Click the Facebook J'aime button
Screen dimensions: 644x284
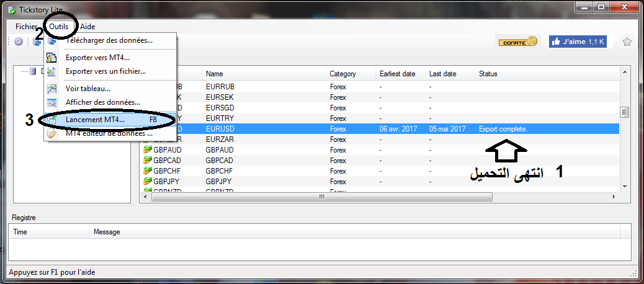click(x=578, y=42)
